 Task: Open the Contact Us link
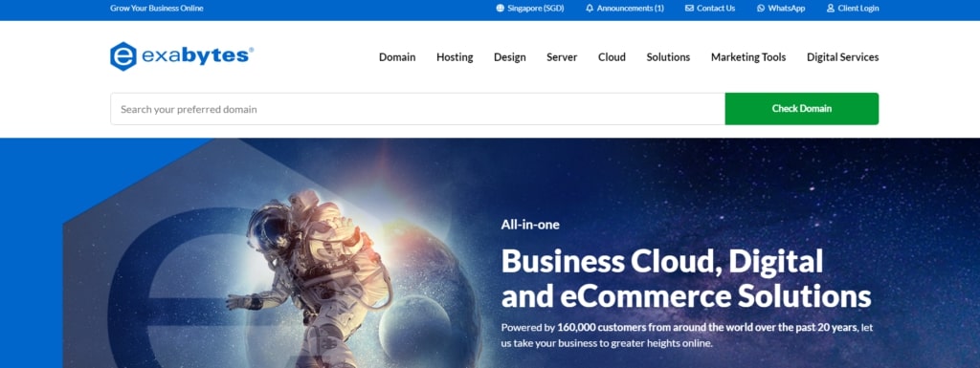click(x=710, y=8)
